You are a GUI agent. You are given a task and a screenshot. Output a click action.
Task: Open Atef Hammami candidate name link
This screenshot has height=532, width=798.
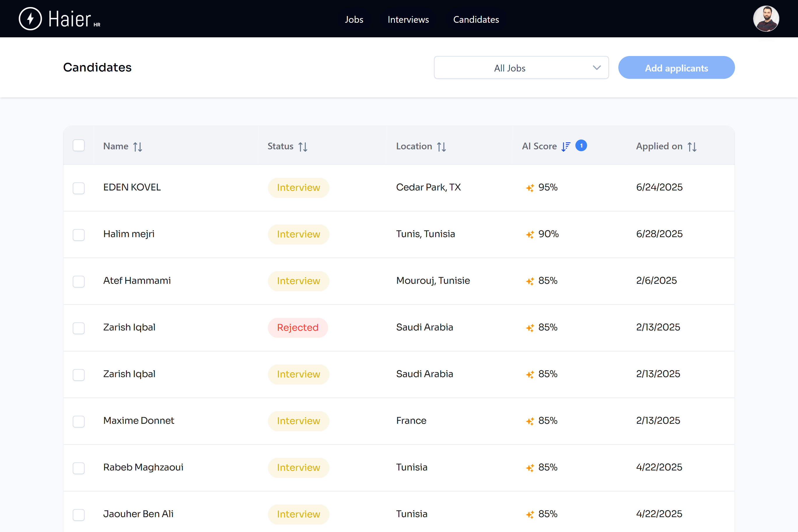(137, 281)
